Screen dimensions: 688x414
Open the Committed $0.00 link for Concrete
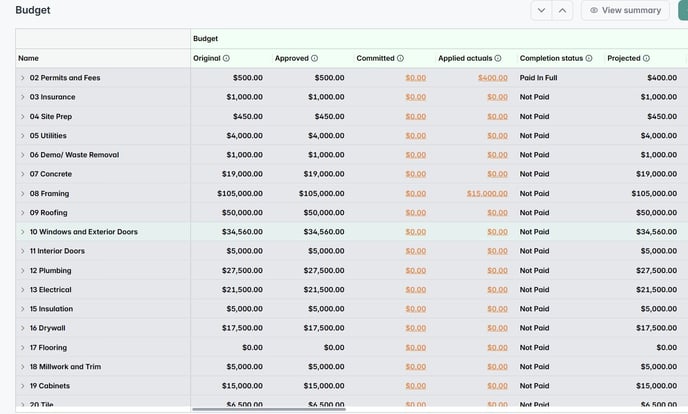pyautogui.click(x=416, y=174)
